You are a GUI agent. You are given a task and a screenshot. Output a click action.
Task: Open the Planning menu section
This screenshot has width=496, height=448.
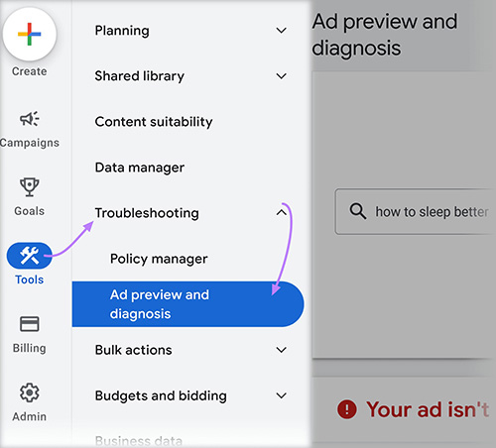coord(122,31)
